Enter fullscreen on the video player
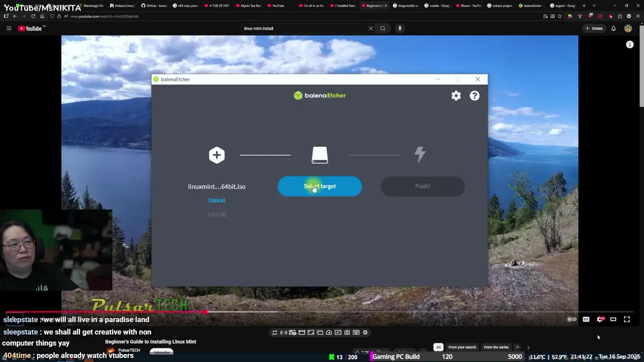 tap(627, 319)
